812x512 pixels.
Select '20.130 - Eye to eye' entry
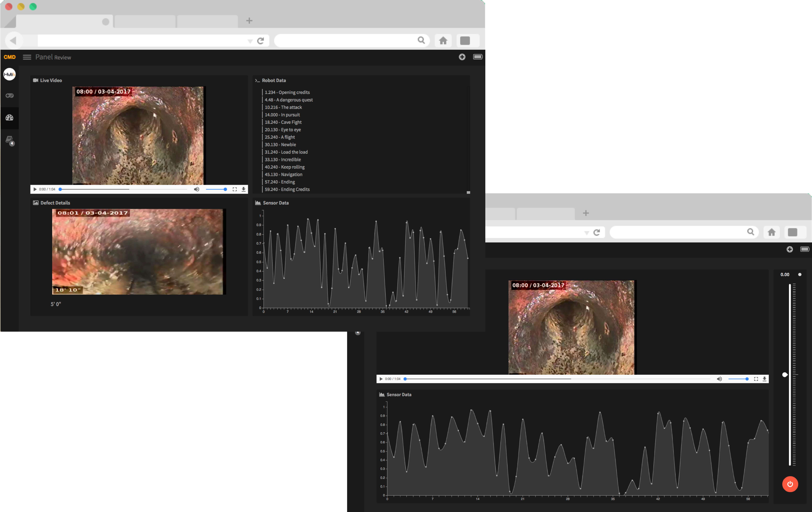point(283,129)
